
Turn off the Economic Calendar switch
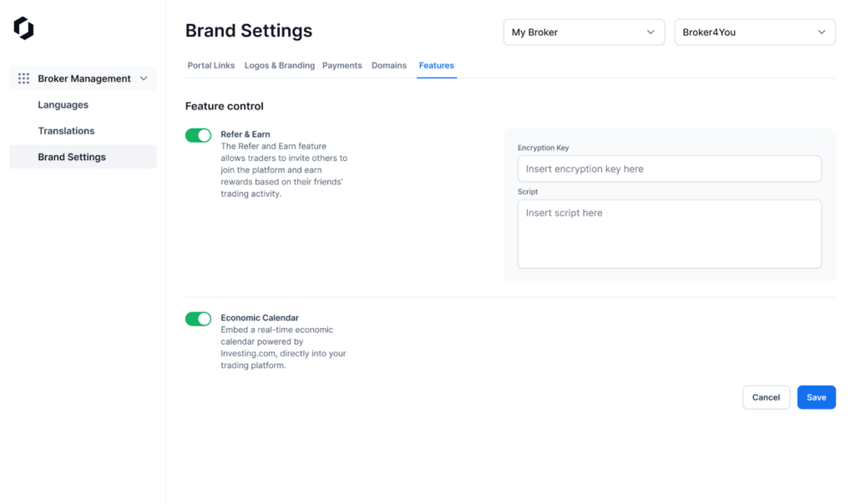199,319
